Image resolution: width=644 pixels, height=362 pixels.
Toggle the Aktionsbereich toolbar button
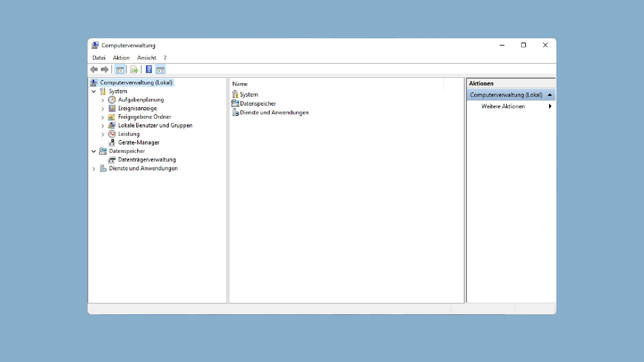point(160,69)
